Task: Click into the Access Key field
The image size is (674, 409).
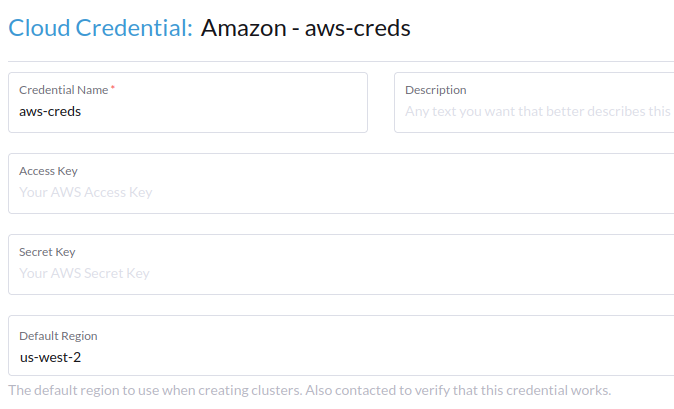Action: [x=340, y=192]
